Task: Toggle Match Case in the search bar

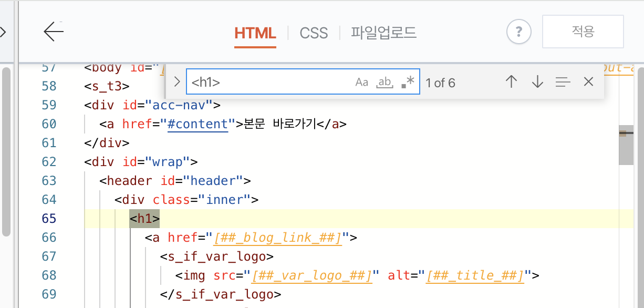Action: (x=361, y=82)
